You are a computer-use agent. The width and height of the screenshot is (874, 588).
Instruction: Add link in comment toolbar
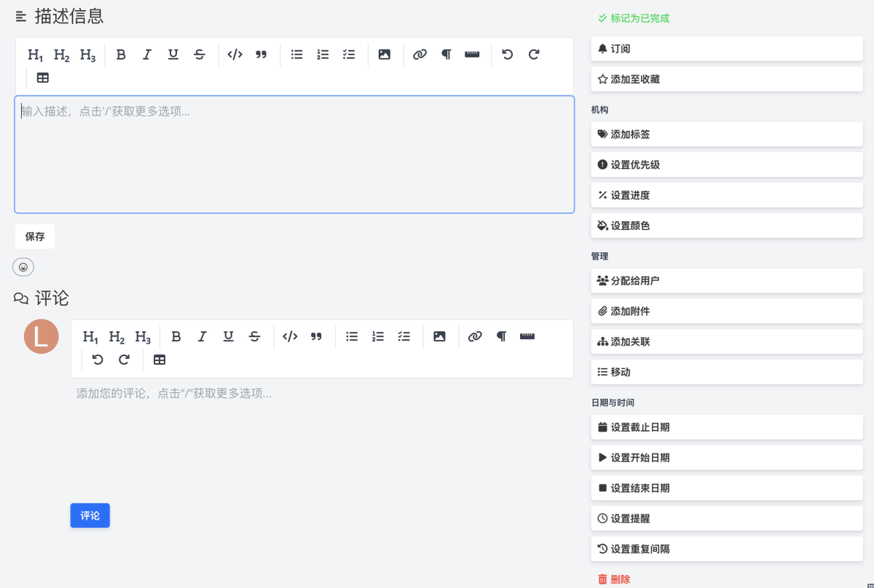click(x=475, y=337)
